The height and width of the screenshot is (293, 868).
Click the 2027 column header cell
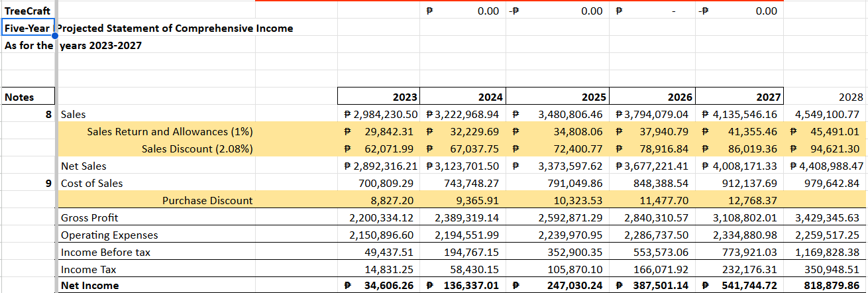click(x=739, y=97)
